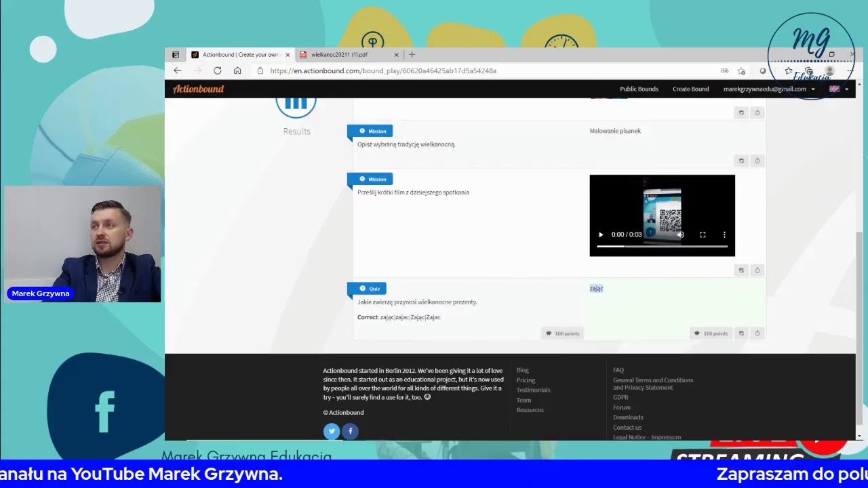
Task: Open the translate page icon
Action: coord(724,70)
